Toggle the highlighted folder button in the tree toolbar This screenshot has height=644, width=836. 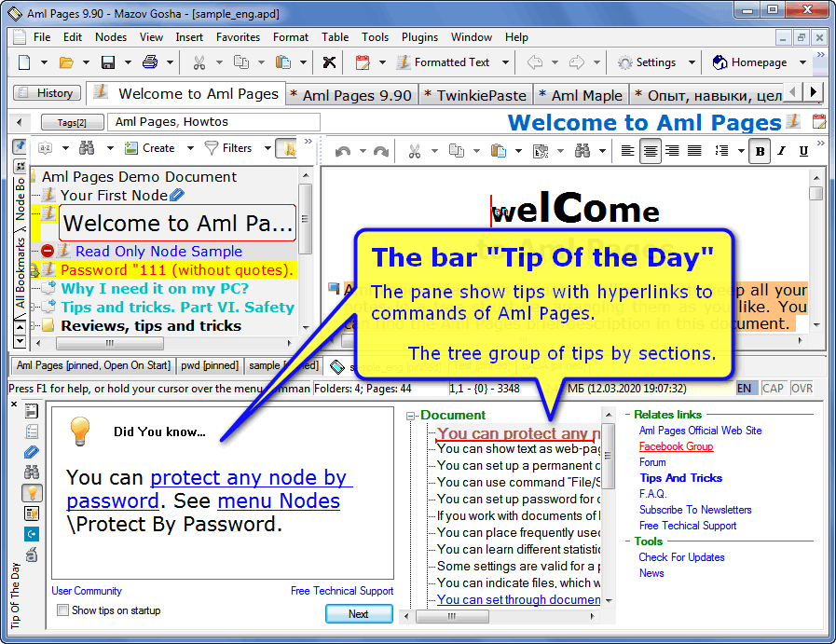pyautogui.click(x=286, y=148)
